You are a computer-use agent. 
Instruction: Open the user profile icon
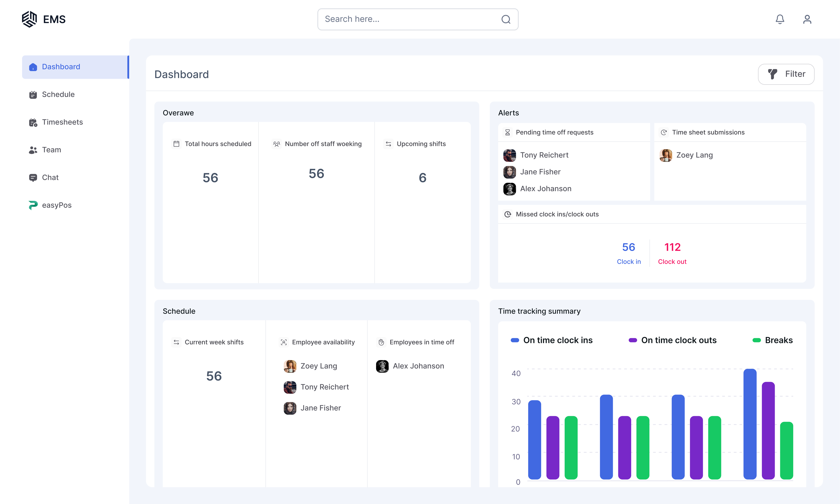point(807,19)
